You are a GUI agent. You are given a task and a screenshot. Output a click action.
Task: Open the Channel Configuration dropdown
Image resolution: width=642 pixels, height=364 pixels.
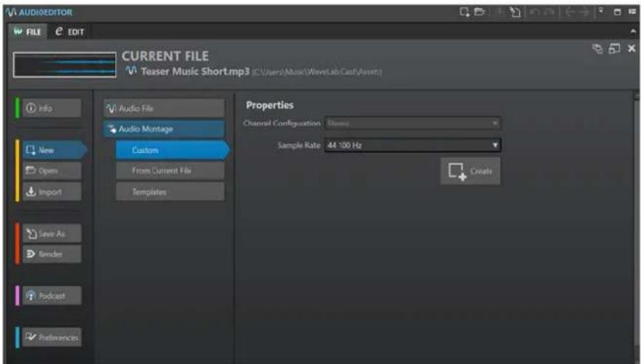[x=413, y=123]
